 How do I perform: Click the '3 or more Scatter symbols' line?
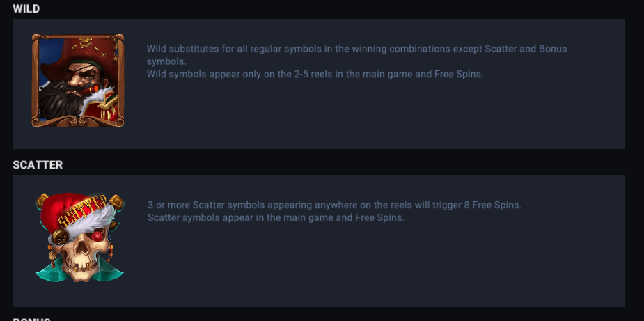[x=334, y=205]
